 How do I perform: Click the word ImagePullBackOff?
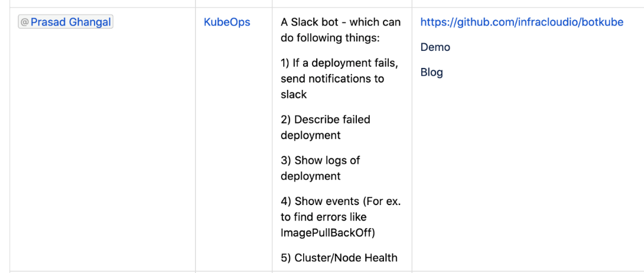328,233
